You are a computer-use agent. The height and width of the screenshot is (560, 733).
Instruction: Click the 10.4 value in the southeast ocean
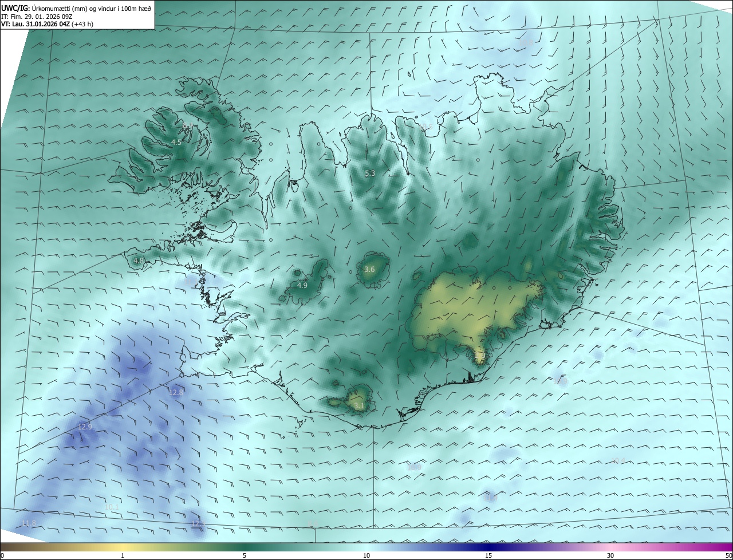point(618,460)
